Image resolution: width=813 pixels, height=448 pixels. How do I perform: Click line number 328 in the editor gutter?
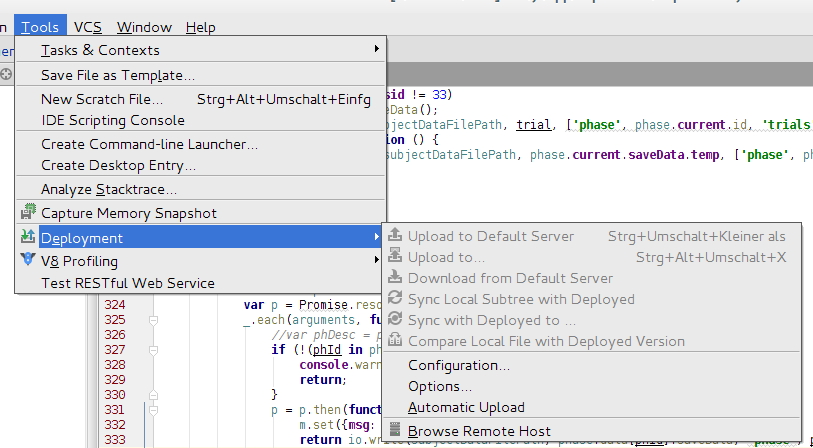[115, 366]
